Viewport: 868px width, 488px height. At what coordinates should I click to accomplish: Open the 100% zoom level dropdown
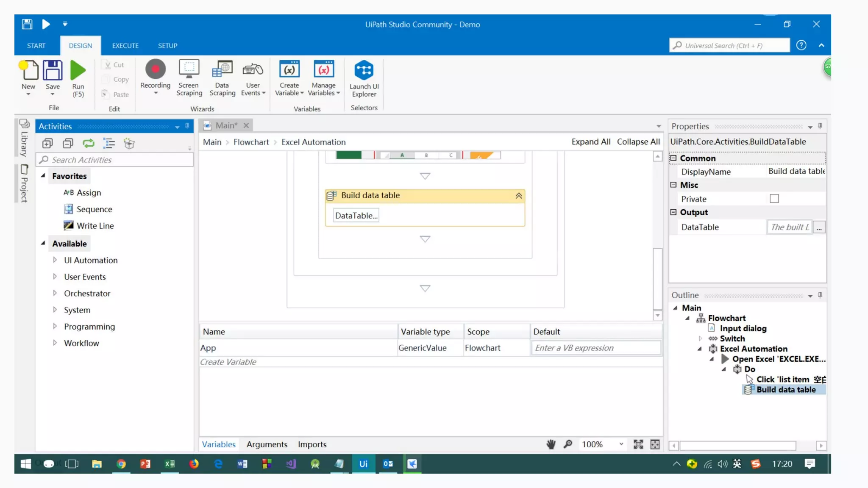tap(621, 444)
